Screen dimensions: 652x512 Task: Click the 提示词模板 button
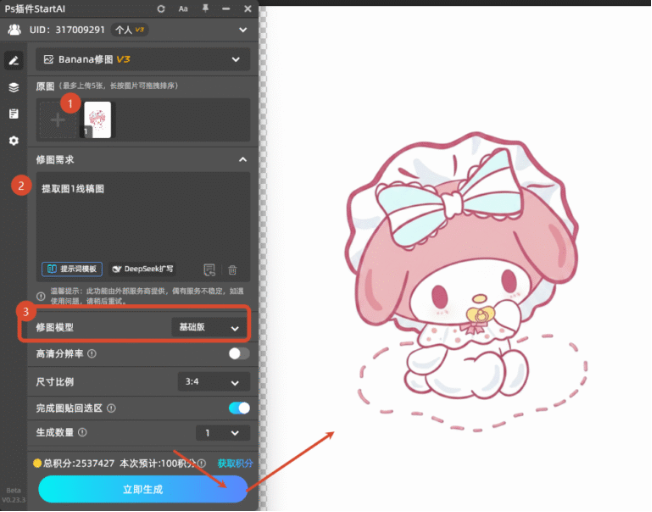click(x=72, y=269)
